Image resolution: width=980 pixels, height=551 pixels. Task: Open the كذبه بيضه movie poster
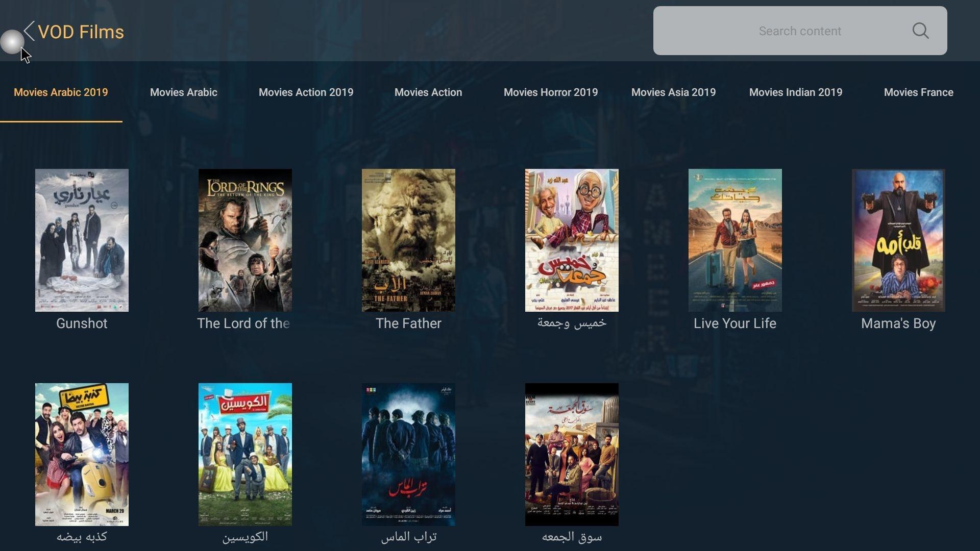[x=82, y=455]
